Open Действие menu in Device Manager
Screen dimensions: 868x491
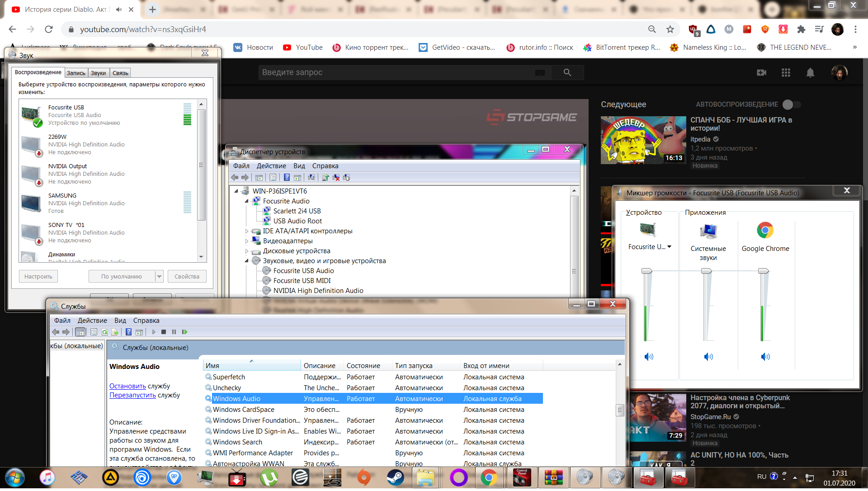[271, 166]
